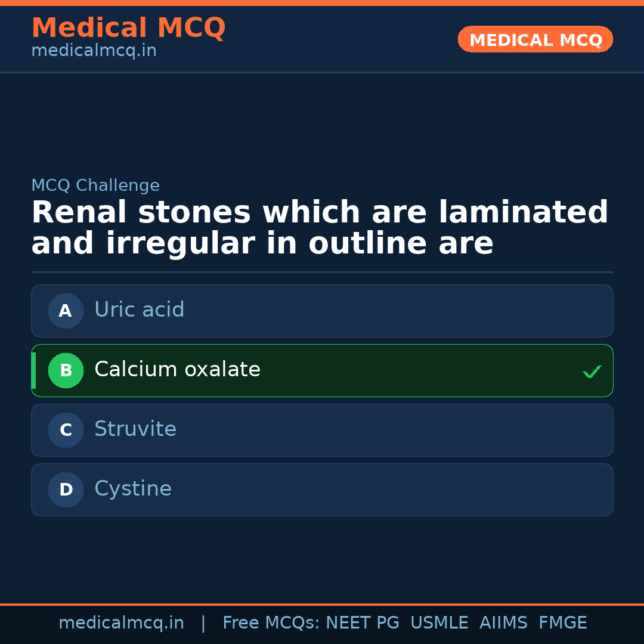Select the Calcium oxalate answer text
Image resolution: width=644 pixels, height=644 pixels.
tap(177, 370)
